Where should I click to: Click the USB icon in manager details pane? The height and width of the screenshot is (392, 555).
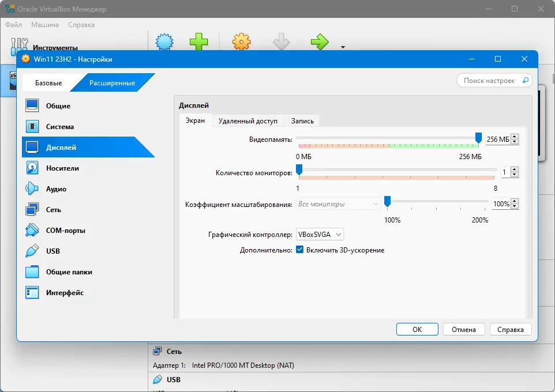[x=157, y=379]
